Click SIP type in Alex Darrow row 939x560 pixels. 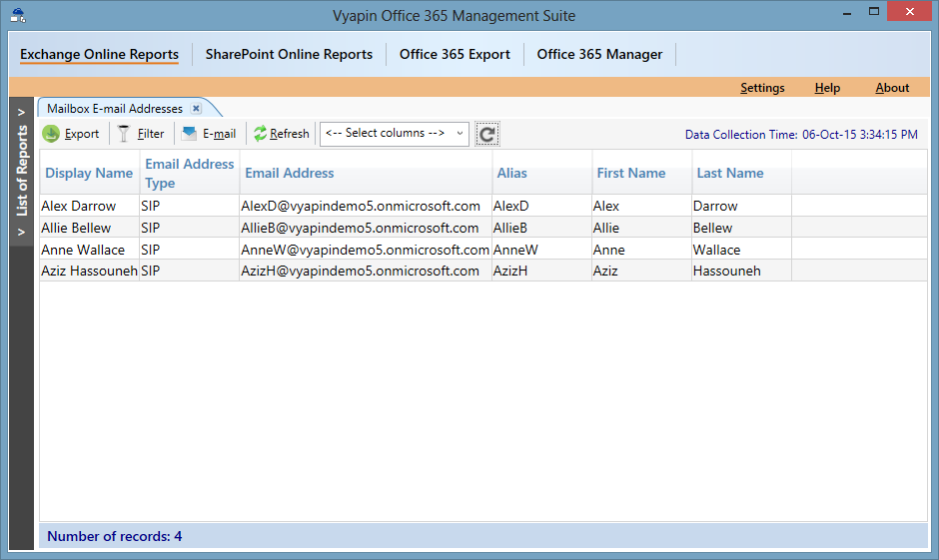click(x=189, y=206)
